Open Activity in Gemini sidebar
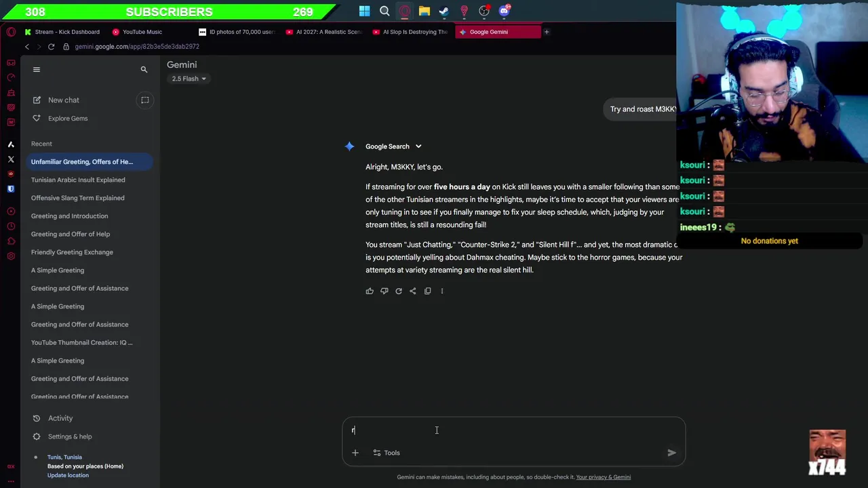The width and height of the screenshot is (868, 488). (52, 418)
